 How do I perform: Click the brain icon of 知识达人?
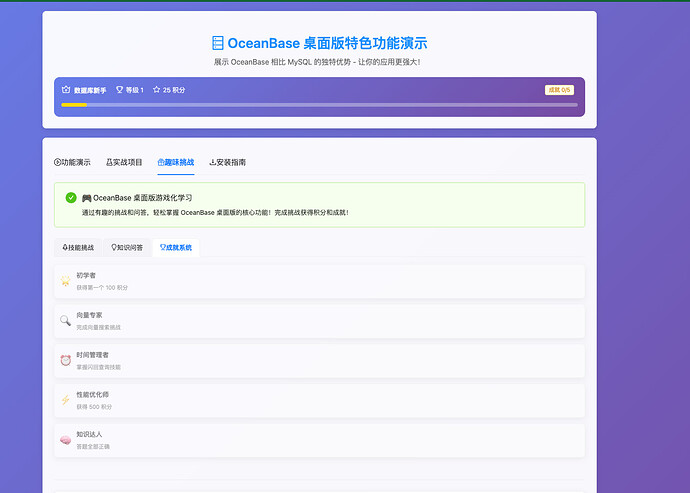point(66,440)
